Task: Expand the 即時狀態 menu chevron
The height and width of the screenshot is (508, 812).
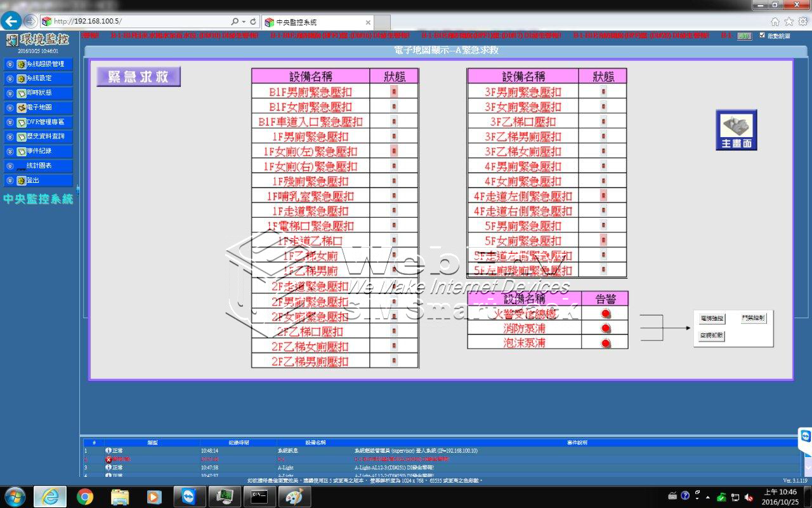Action: click(x=10, y=93)
